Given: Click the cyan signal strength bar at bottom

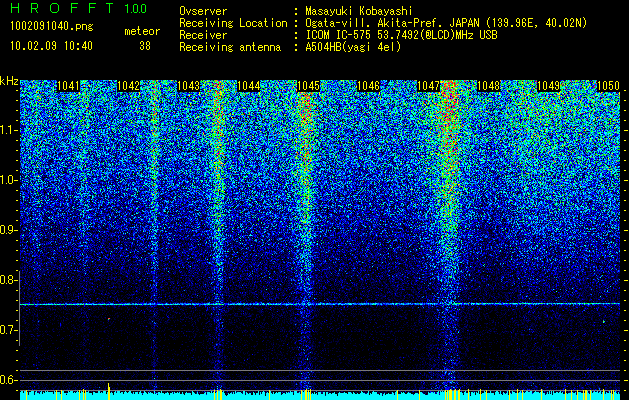Looking at the screenshot, I should point(320,395).
